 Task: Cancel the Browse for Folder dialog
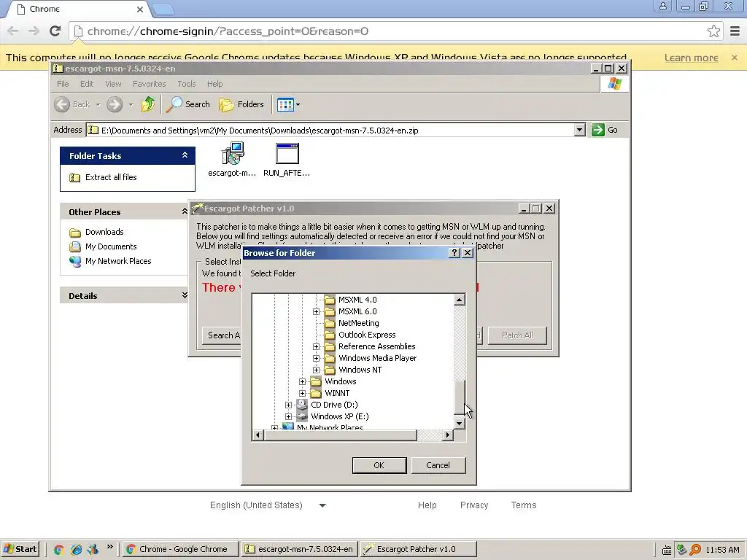[438, 465]
